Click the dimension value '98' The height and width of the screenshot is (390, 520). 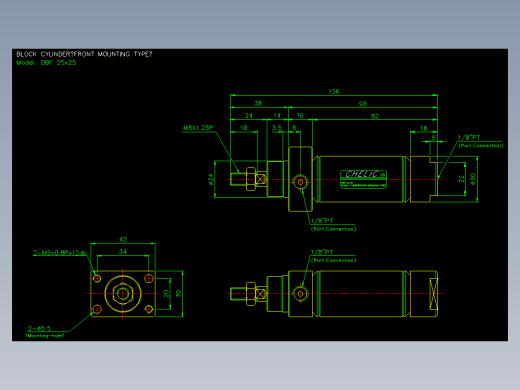(363, 104)
